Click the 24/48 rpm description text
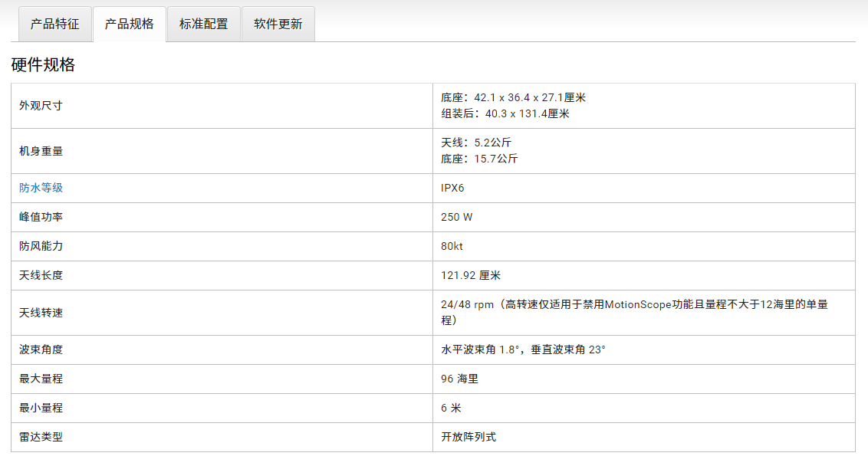This screenshot has width=868, height=466. [633, 305]
